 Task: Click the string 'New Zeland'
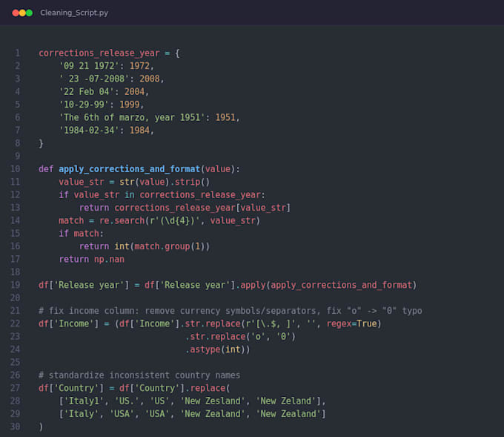tap(286, 401)
